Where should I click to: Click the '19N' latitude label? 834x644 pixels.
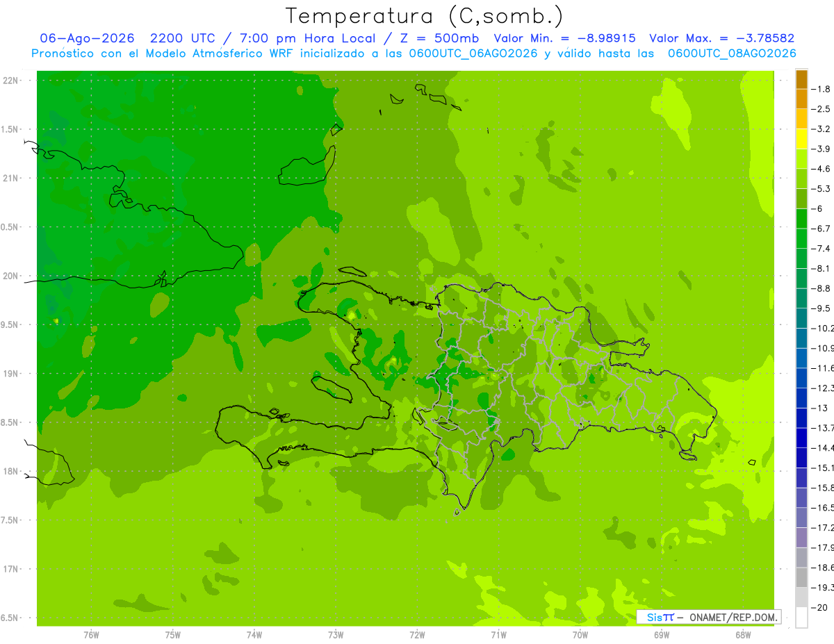point(10,374)
